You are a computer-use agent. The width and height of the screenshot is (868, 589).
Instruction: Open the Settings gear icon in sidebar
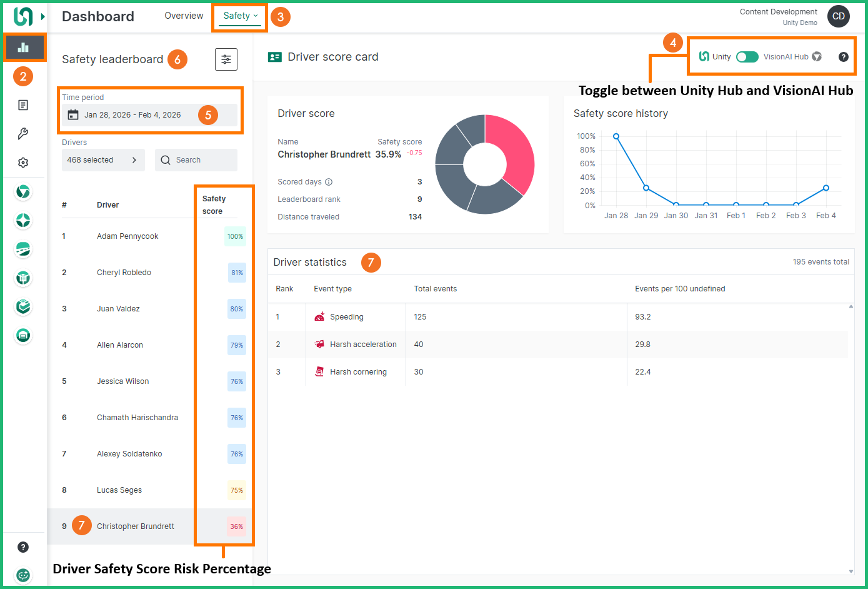pos(23,163)
